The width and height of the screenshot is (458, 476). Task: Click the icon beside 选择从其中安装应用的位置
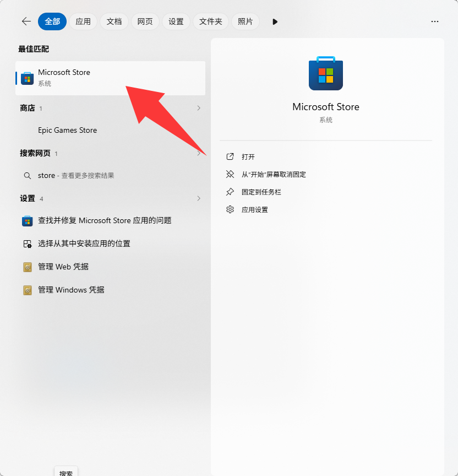coord(28,244)
